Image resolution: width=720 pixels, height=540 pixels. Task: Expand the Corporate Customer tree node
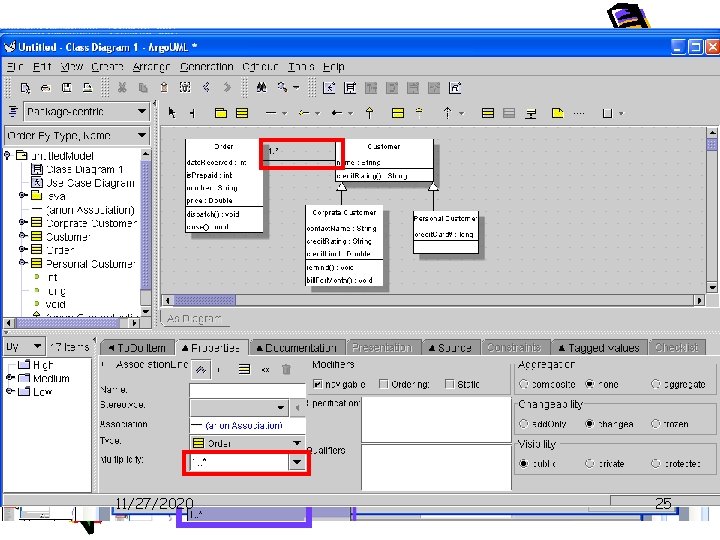click(22, 222)
